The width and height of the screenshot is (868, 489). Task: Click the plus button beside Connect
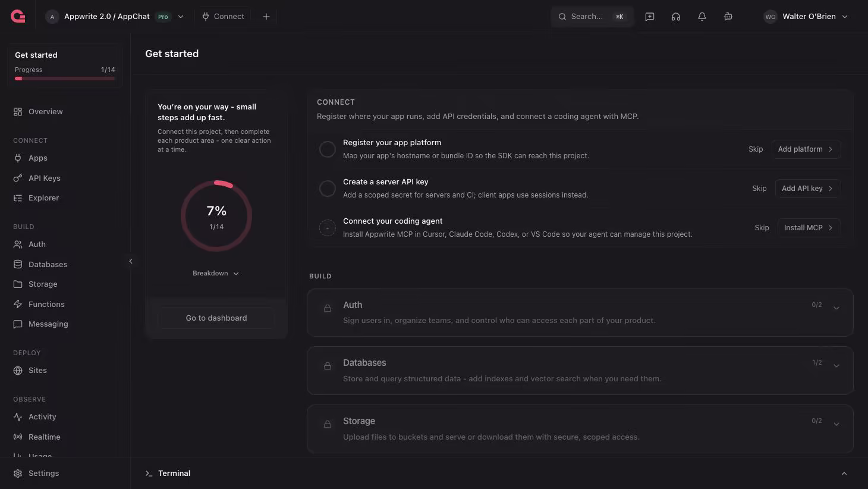(x=266, y=17)
